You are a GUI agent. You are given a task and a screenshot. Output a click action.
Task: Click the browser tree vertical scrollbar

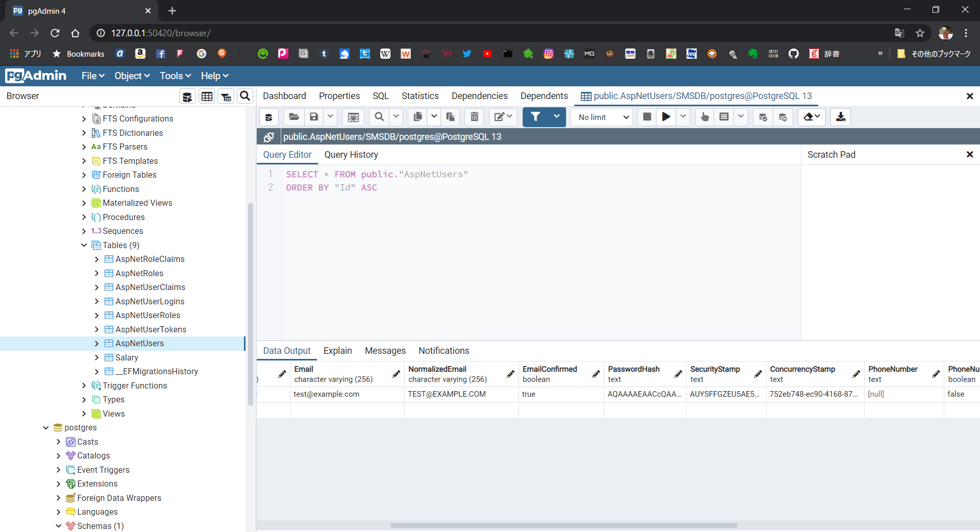250,304
